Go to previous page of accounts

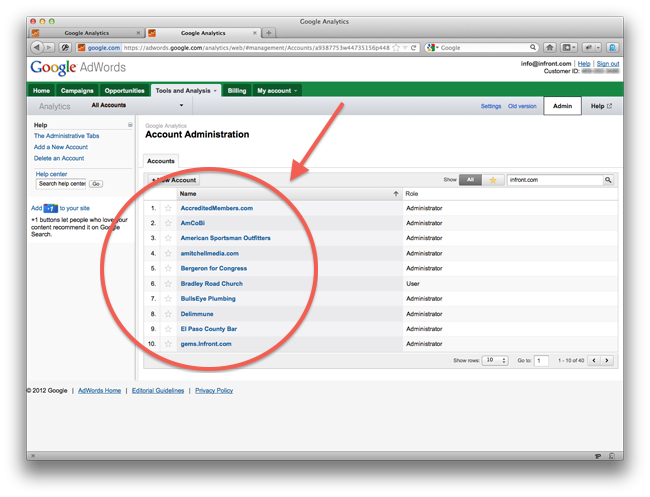(594, 360)
